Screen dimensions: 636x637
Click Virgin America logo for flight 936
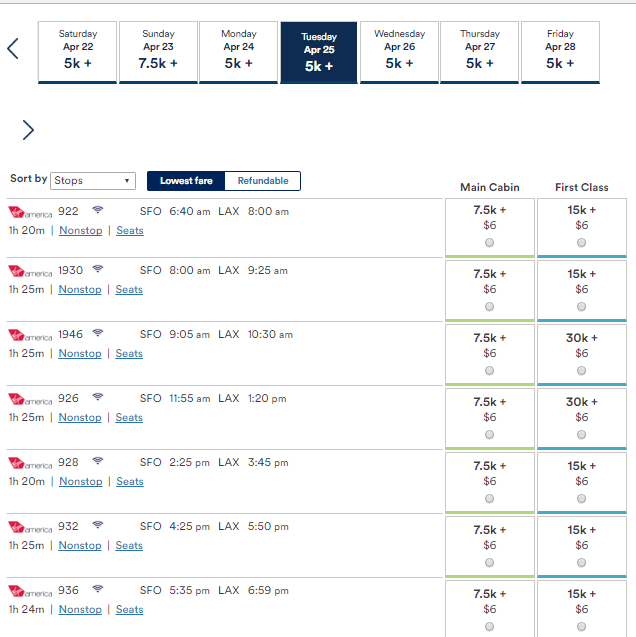(30, 591)
